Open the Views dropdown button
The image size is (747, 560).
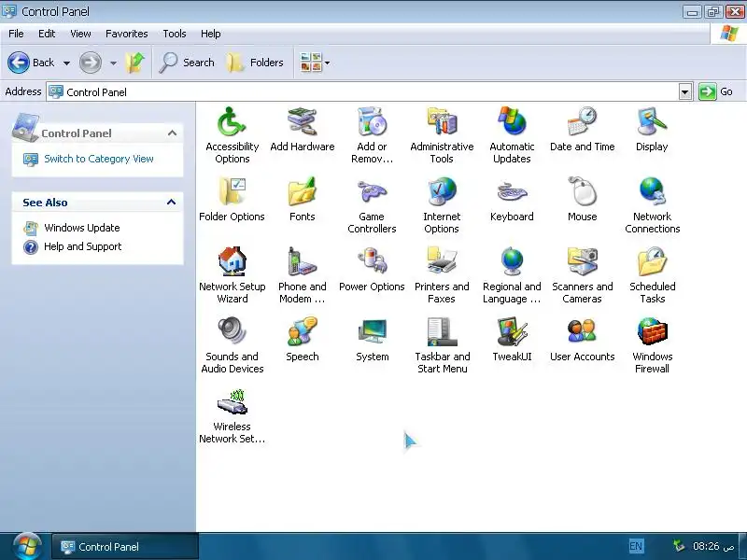[x=315, y=63]
